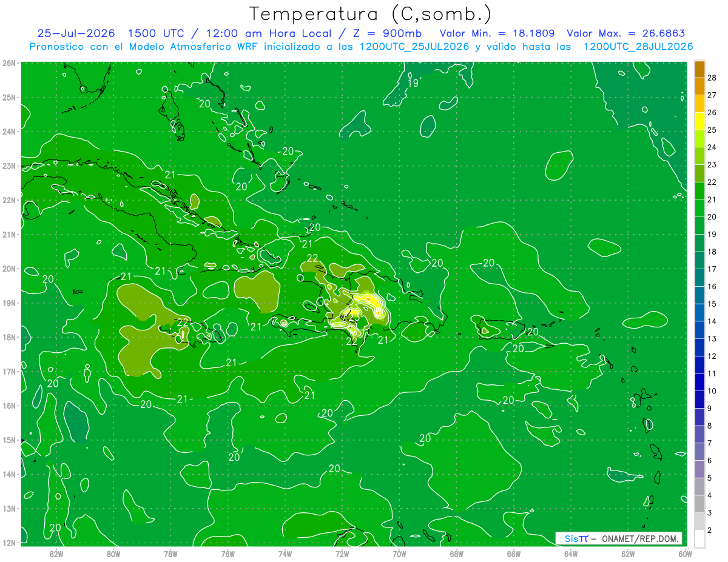Screen dimensions: 728x562
Task: Click the title "Temperatura (C,somb.)"
Action: coord(370,14)
